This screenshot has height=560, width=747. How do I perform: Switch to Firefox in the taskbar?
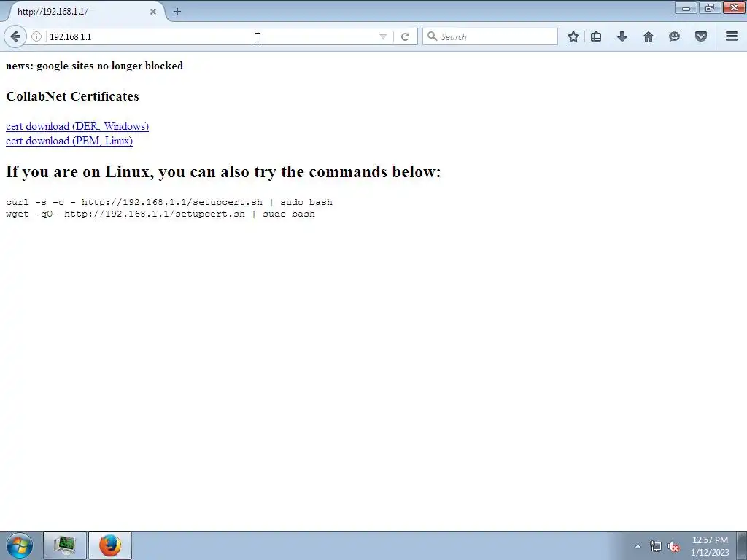[x=110, y=545]
